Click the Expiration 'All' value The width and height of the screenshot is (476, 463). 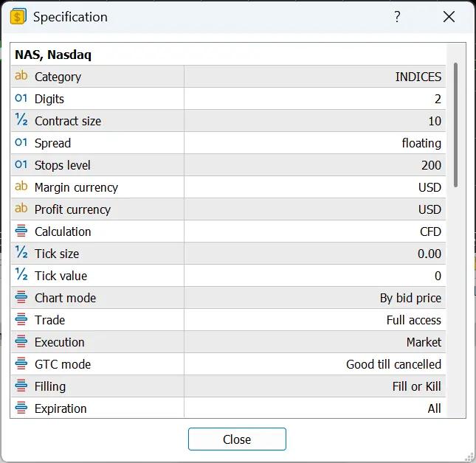pos(435,409)
